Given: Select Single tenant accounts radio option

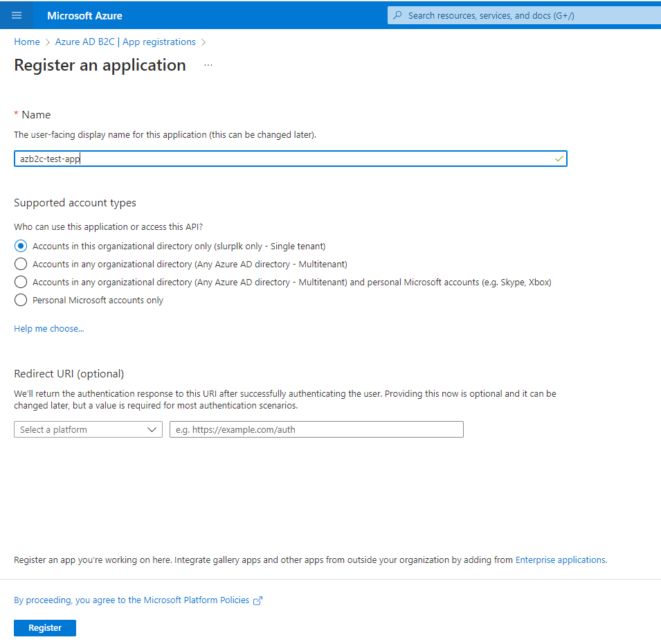Looking at the screenshot, I should (x=21, y=246).
